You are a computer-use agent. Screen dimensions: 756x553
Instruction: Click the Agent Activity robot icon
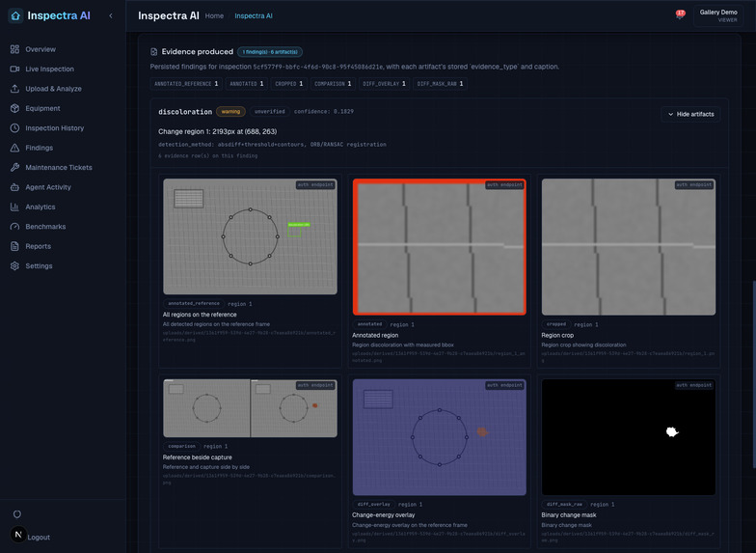point(15,187)
